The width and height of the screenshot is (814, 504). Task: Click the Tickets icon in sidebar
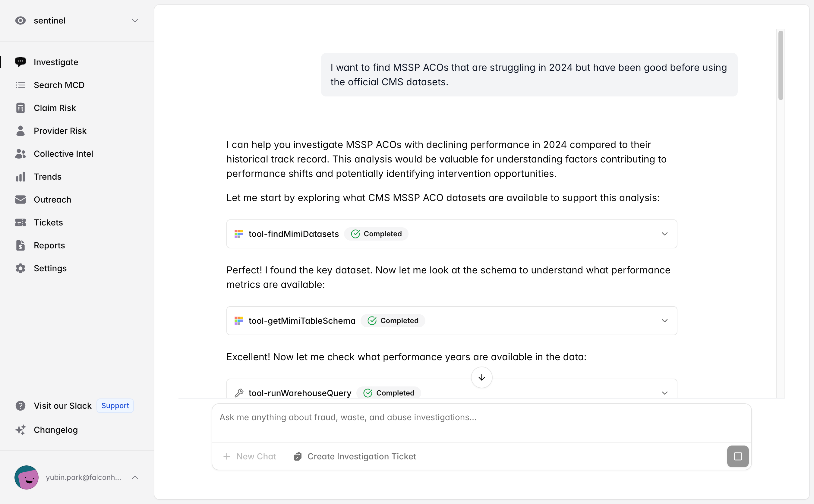pyautogui.click(x=20, y=222)
